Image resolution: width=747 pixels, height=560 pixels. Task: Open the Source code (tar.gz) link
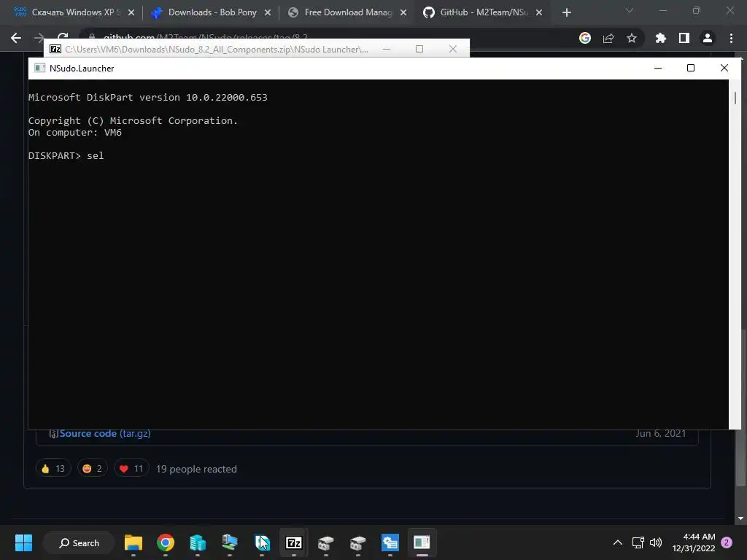105,433
